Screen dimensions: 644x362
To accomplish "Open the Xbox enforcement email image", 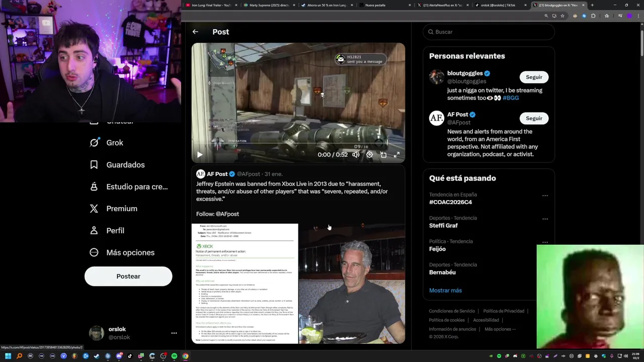I will point(245,284).
